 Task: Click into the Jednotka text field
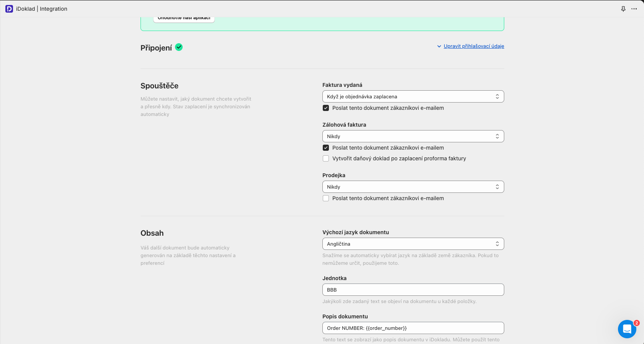click(x=413, y=290)
